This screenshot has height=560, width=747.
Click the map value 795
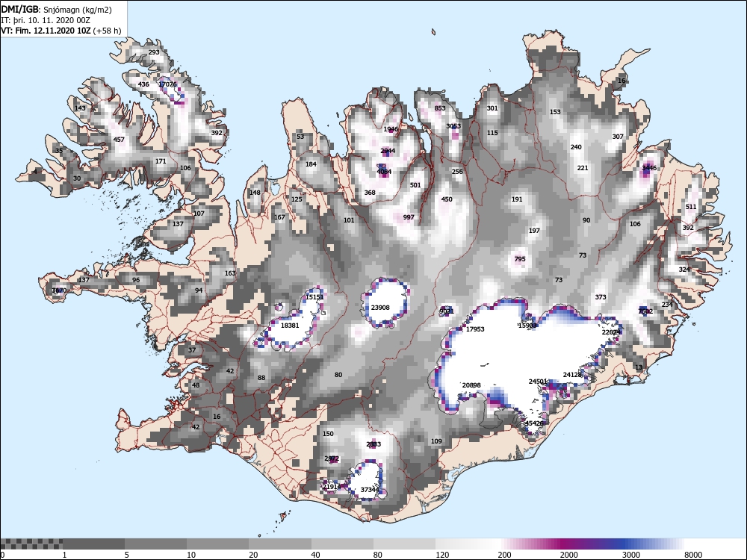(520, 259)
